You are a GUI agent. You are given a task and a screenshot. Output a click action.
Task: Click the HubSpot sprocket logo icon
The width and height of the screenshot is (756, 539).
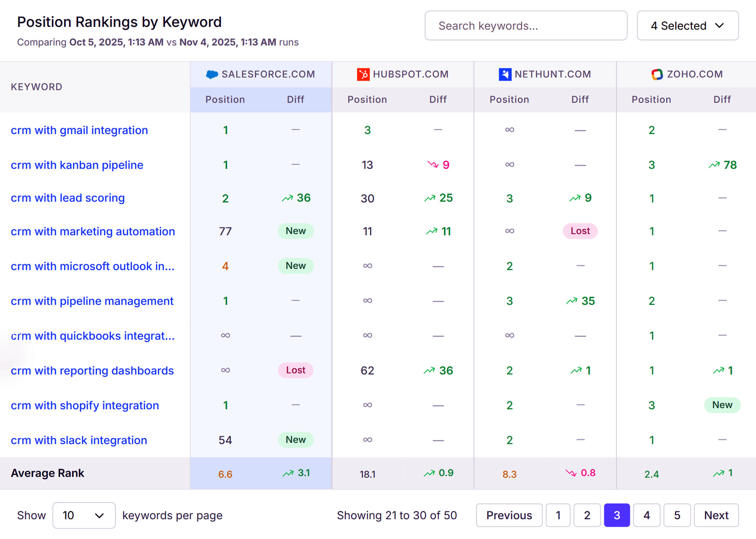click(x=363, y=74)
